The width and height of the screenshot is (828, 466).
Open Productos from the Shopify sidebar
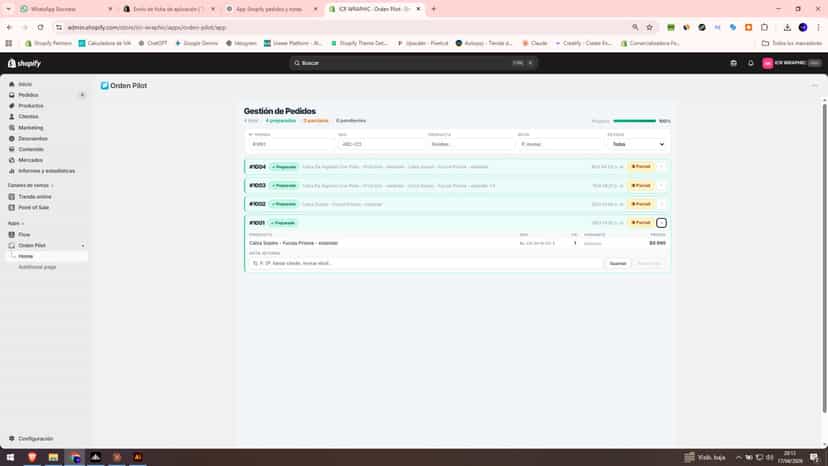tap(31, 106)
